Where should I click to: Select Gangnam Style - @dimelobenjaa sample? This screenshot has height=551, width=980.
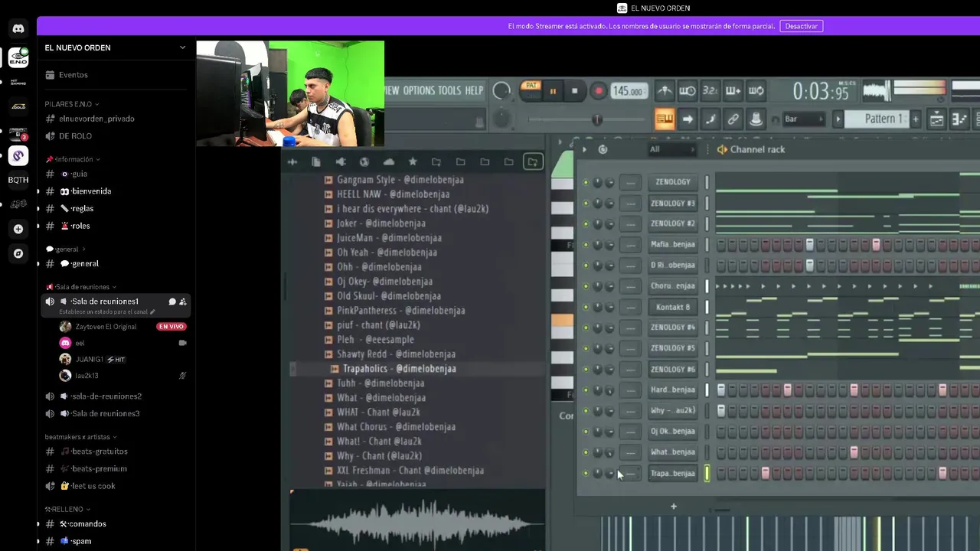[400, 180]
